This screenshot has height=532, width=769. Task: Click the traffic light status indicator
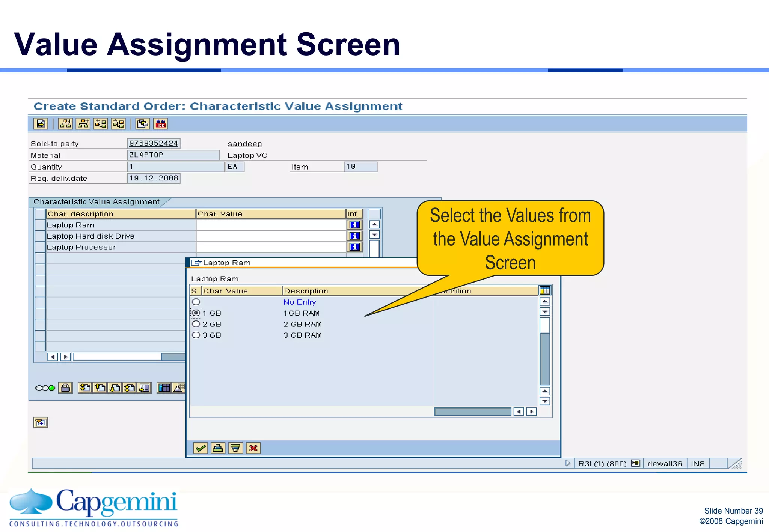pos(45,388)
